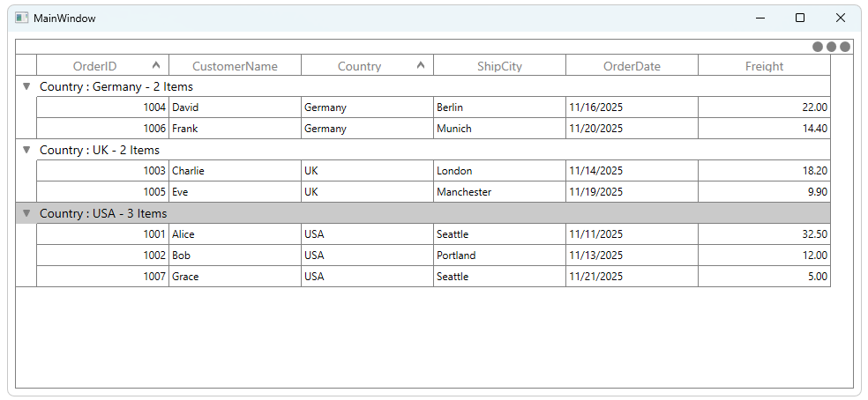Viewport: 868px width, 400px height.
Task: Click the order date 11/21/2025
Action: pyautogui.click(x=632, y=276)
